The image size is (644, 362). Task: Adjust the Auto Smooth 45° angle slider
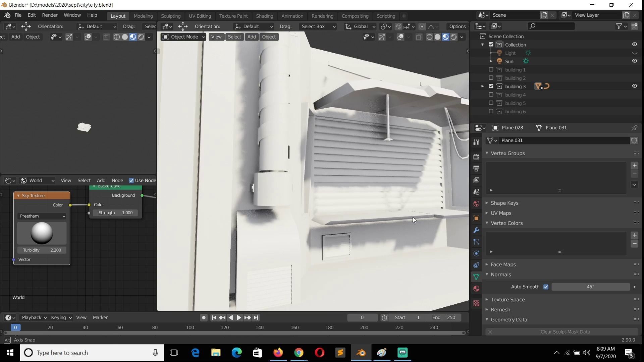click(x=591, y=287)
